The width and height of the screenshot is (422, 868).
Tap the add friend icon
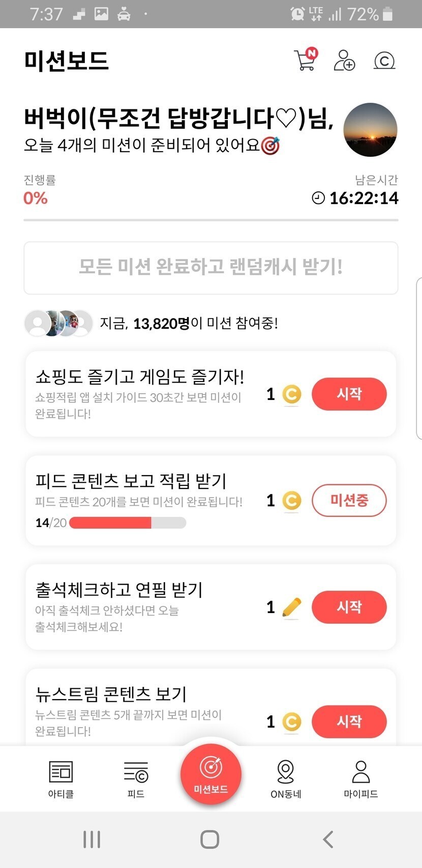[344, 60]
